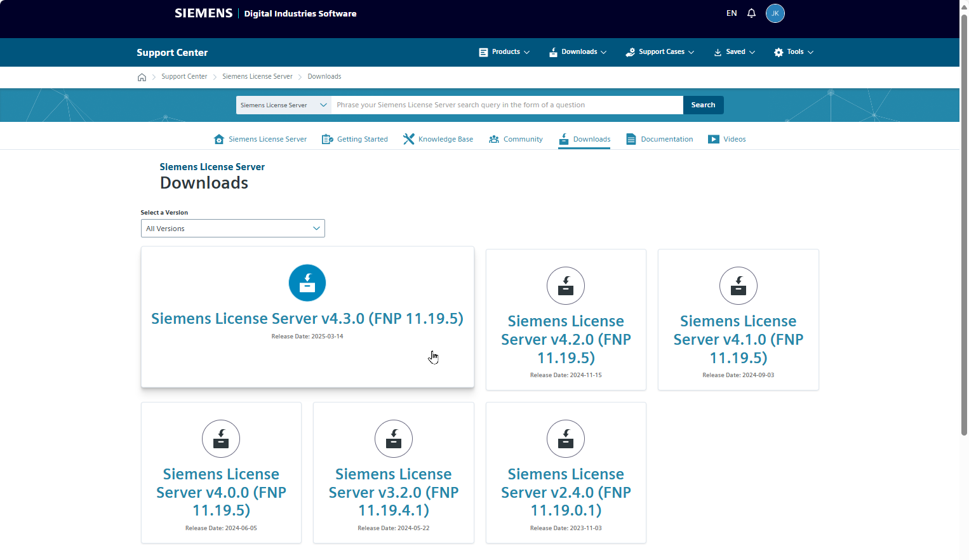
Task: Click the Videos play icon
Action: (x=714, y=139)
